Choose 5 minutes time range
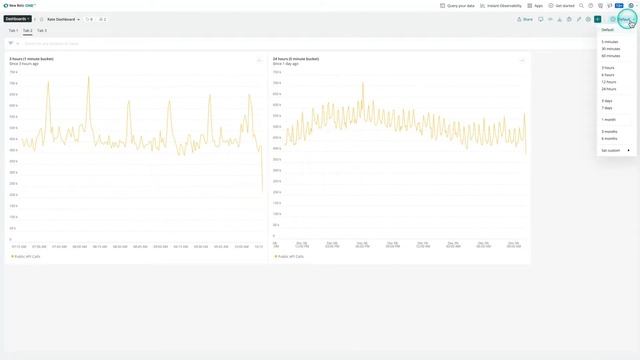The width and height of the screenshot is (640, 360). pos(610,42)
